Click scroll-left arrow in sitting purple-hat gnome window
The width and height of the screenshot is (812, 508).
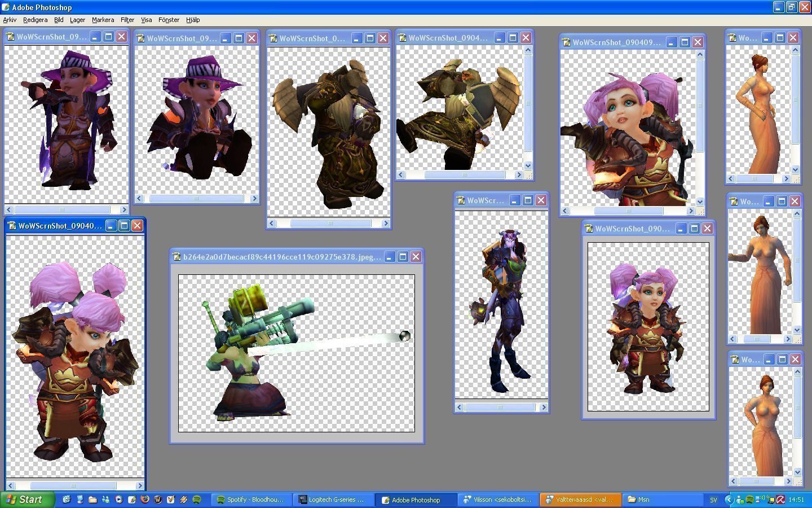pos(139,198)
